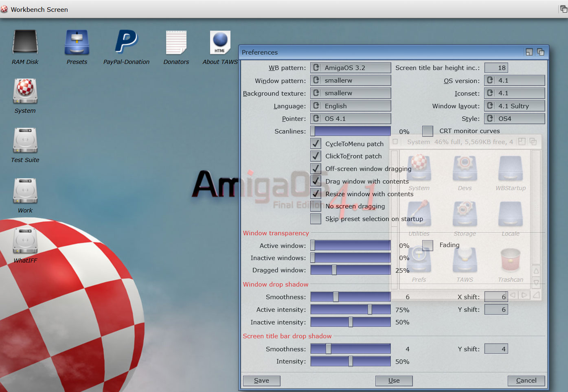Save the TAWS preferences
This screenshot has width=568, height=392.
261,381
